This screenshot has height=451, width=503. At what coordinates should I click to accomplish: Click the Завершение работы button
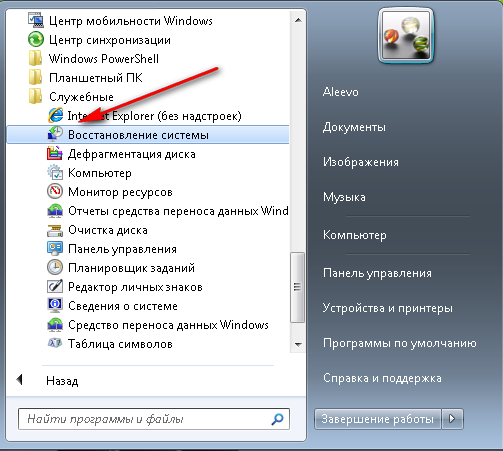(x=377, y=419)
